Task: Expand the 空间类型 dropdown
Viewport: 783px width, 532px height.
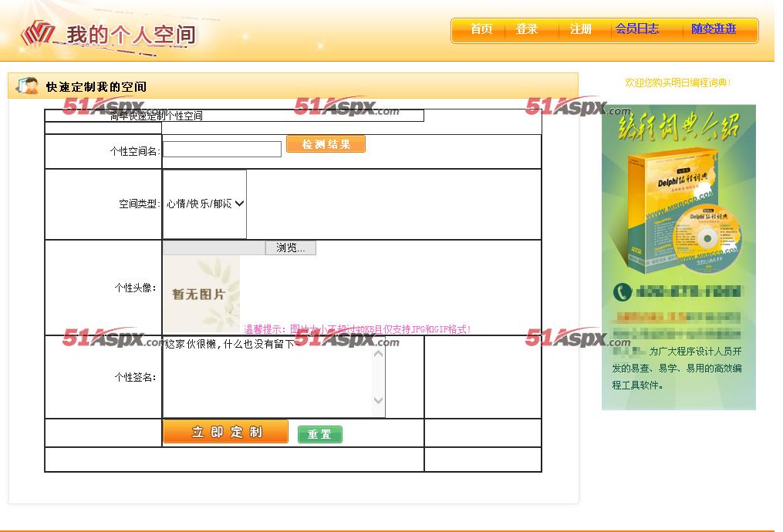Action: (x=204, y=204)
